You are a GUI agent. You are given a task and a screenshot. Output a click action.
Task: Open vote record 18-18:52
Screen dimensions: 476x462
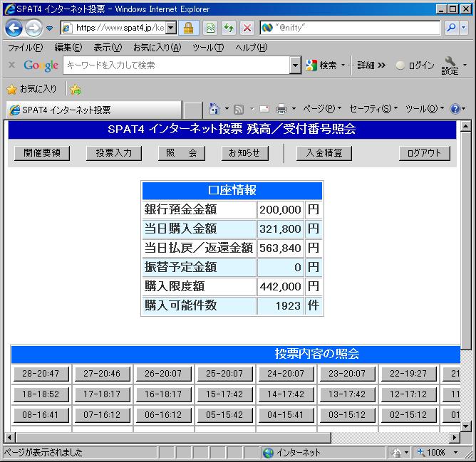(41, 394)
